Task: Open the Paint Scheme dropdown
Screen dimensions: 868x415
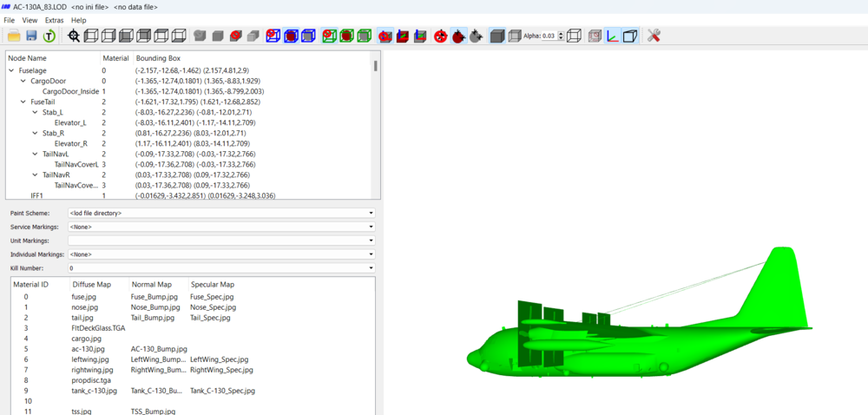Action: click(220, 213)
